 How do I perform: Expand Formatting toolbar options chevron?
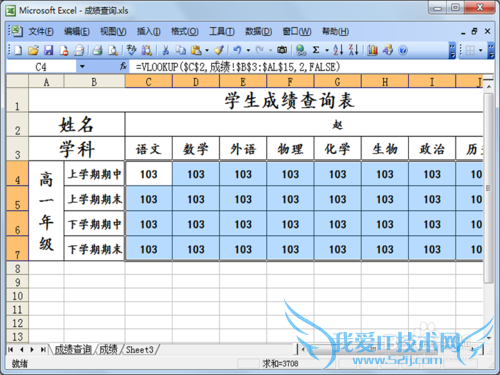pos(491,51)
